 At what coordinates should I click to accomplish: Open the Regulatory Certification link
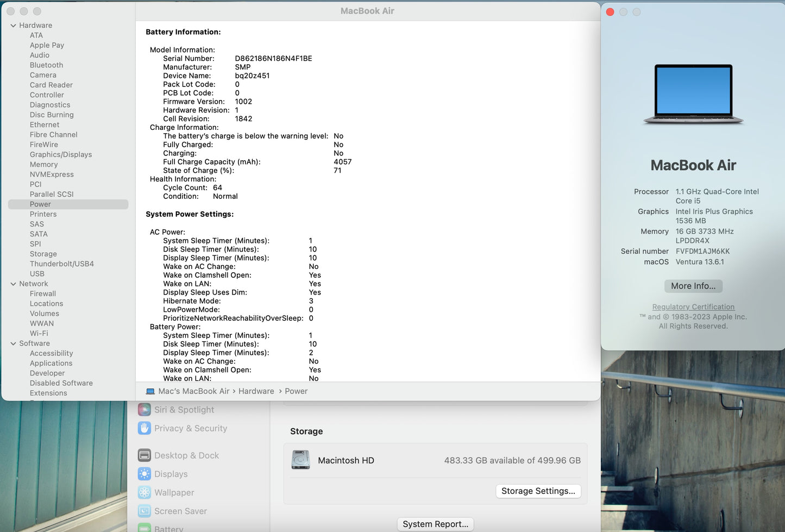point(693,307)
